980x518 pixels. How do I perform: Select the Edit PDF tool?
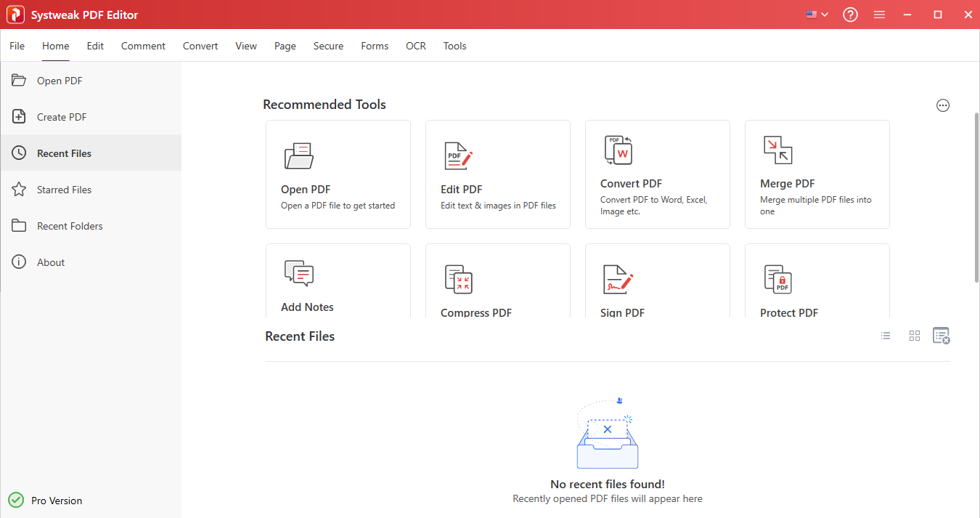497,174
